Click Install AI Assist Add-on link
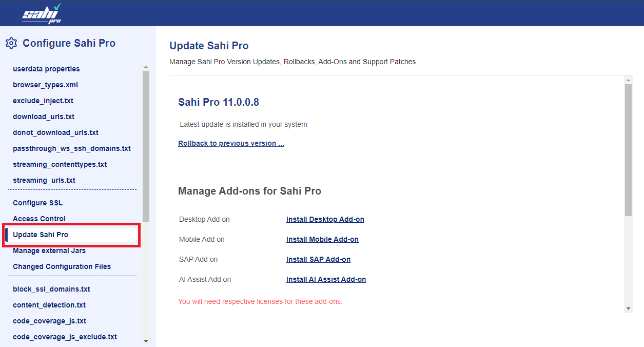 click(326, 279)
